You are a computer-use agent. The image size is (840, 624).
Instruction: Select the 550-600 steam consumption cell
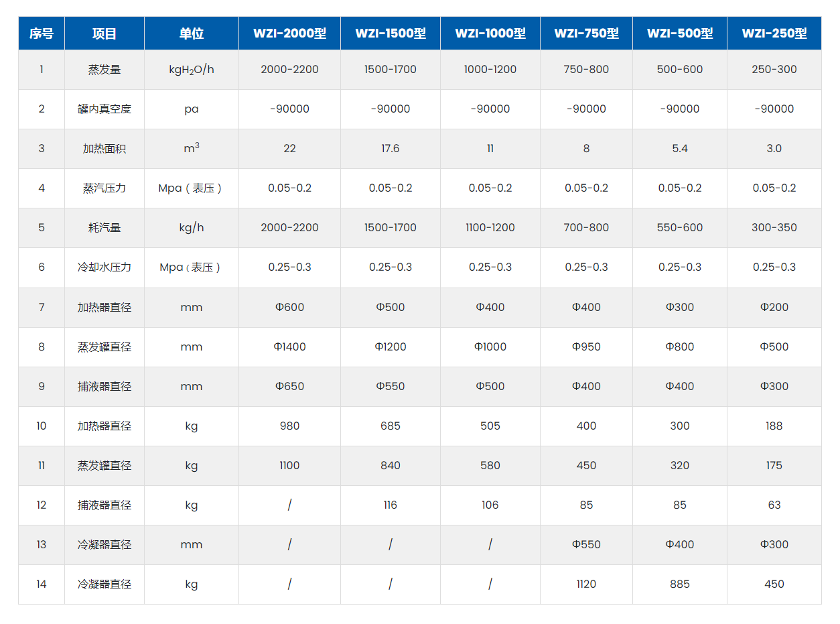680,227
